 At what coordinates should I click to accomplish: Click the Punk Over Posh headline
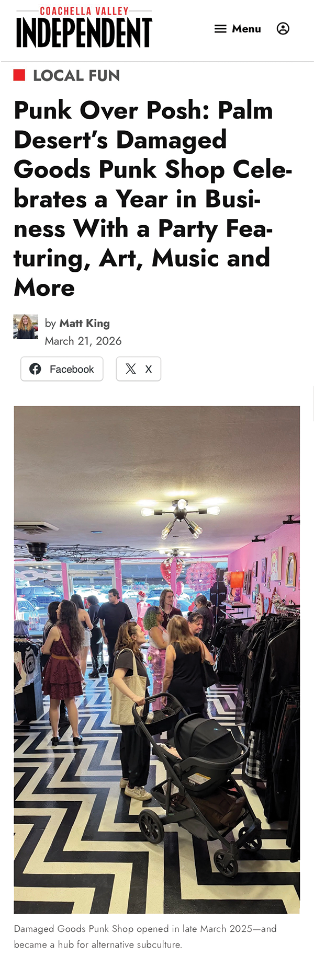152,199
